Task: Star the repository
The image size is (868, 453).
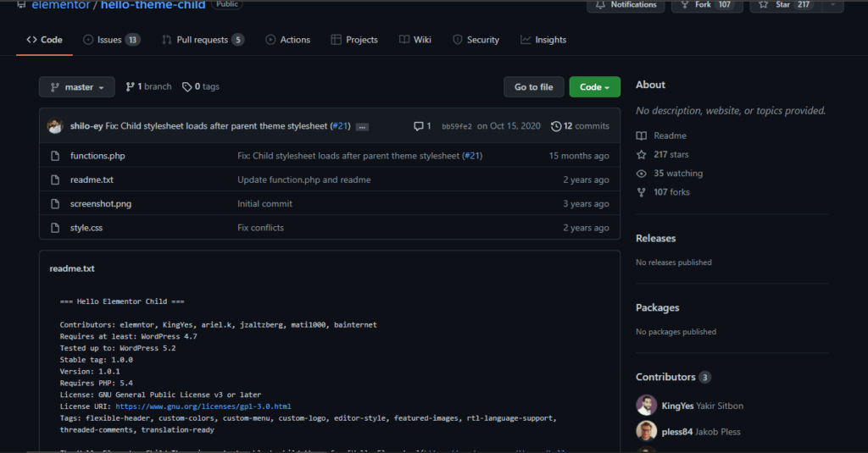Action: click(786, 4)
